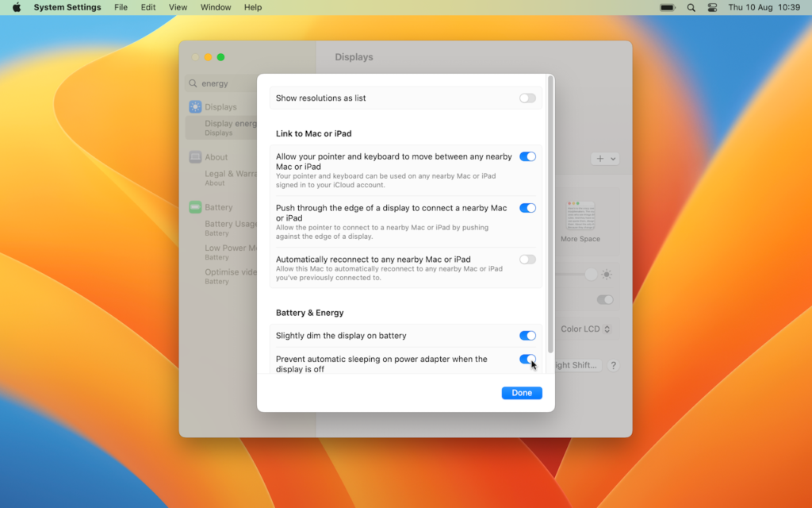Click the search magnifier icon in sidebar
The height and width of the screenshot is (508, 812).
click(x=193, y=83)
